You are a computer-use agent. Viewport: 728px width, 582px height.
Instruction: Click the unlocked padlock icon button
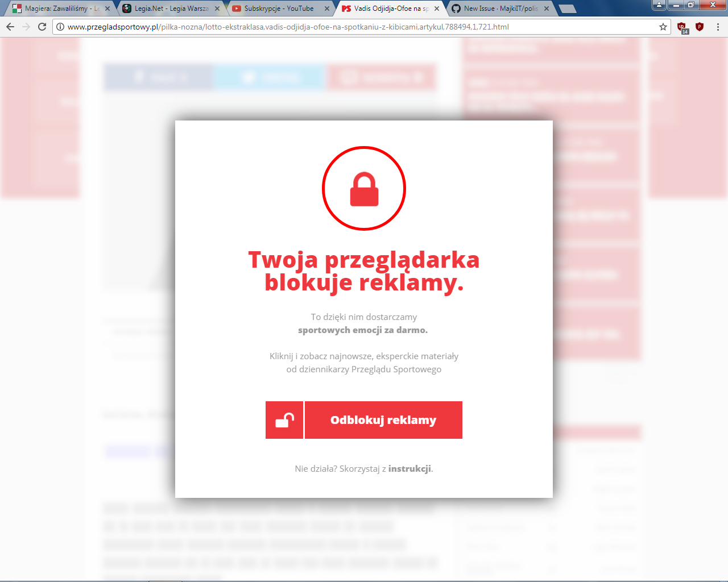coord(284,420)
